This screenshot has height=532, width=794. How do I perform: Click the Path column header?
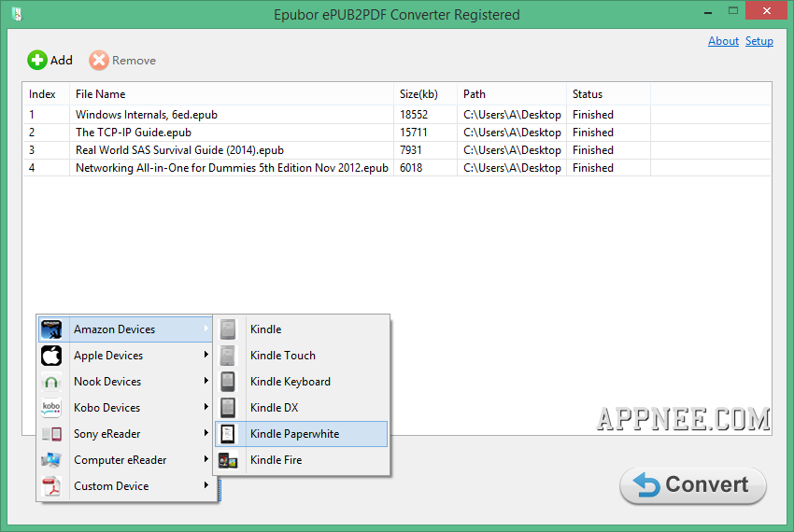(512, 94)
